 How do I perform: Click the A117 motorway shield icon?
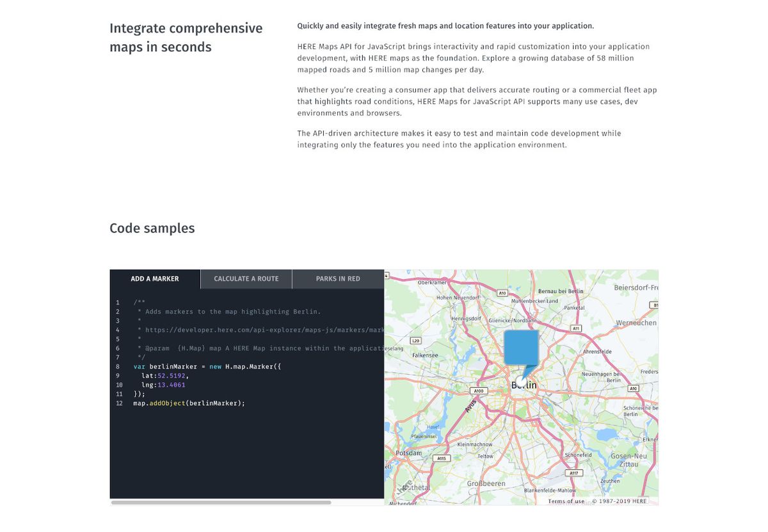tap(573, 472)
